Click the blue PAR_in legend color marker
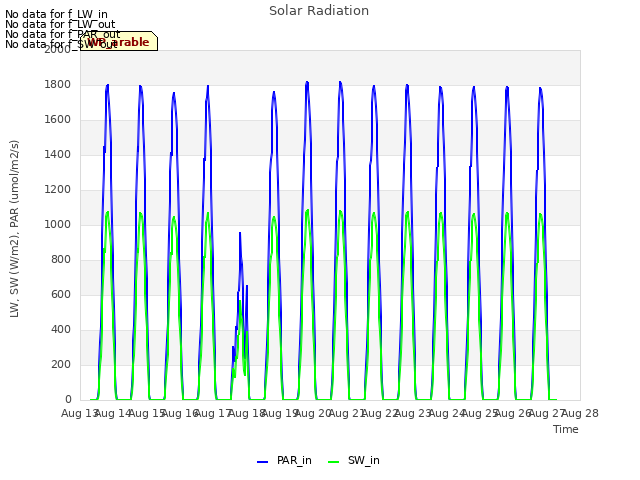Image resolution: width=640 pixels, height=480 pixels. pos(262,462)
